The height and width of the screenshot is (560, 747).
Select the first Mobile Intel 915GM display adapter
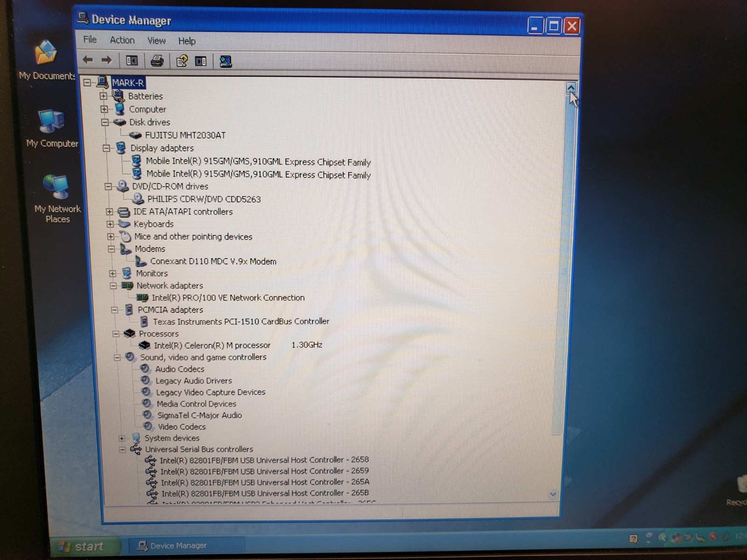tap(258, 162)
